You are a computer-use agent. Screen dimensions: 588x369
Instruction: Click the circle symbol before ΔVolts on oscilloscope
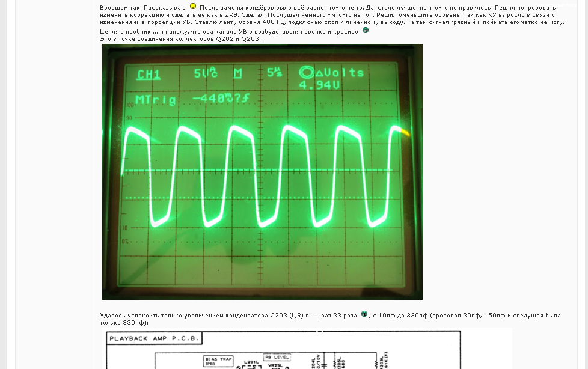307,72
